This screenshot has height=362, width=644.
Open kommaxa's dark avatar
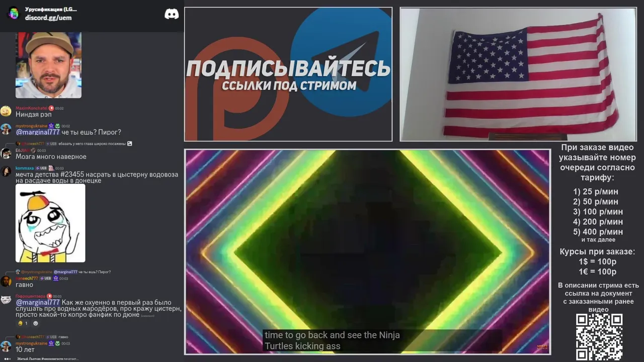6,171
